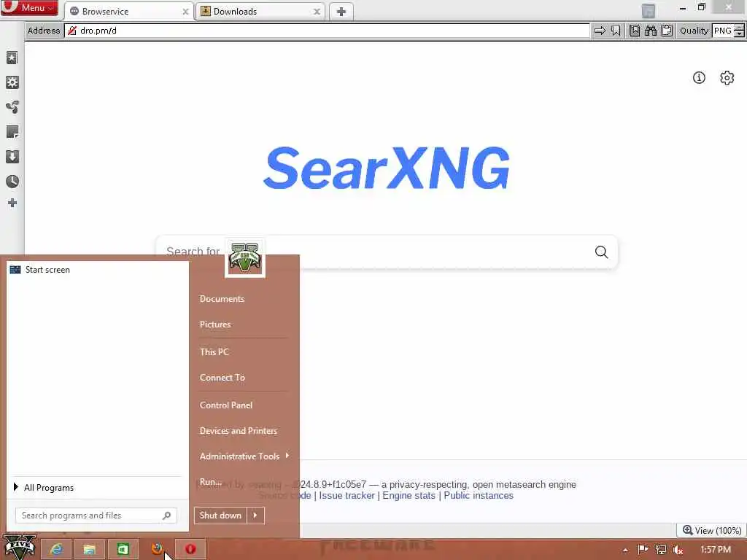Click the user account picture in Start menu
The width and height of the screenshot is (747, 560).
[245, 258]
